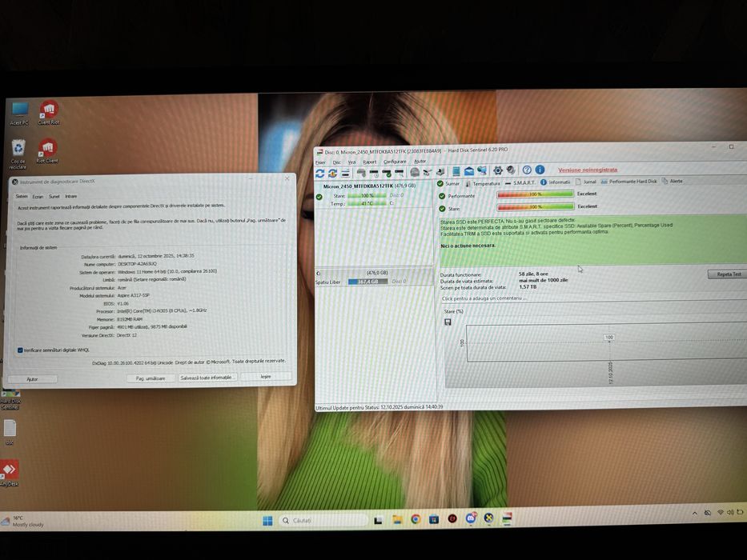This screenshot has width=747, height=560.
Task: Select the C: partition row (476,0 GB)
Action: tap(374, 274)
